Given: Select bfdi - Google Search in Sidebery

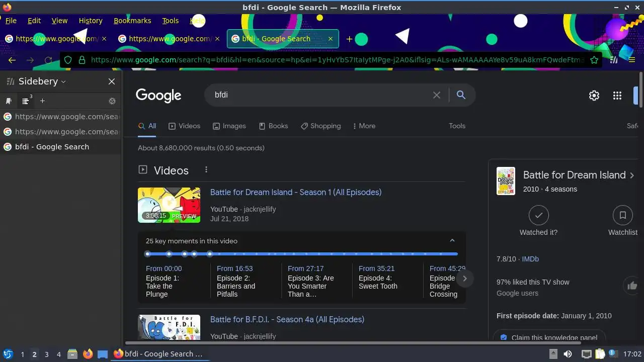Looking at the screenshot, I should click(60, 147).
